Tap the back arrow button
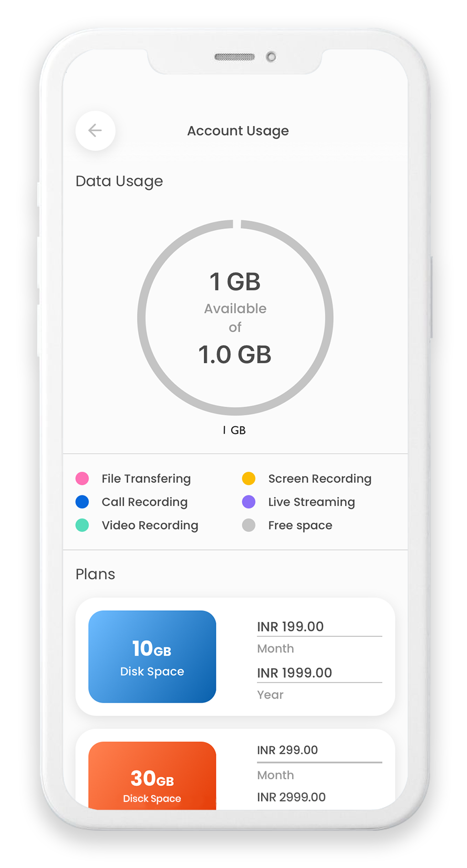This screenshot has height=868, width=467. pyautogui.click(x=95, y=131)
